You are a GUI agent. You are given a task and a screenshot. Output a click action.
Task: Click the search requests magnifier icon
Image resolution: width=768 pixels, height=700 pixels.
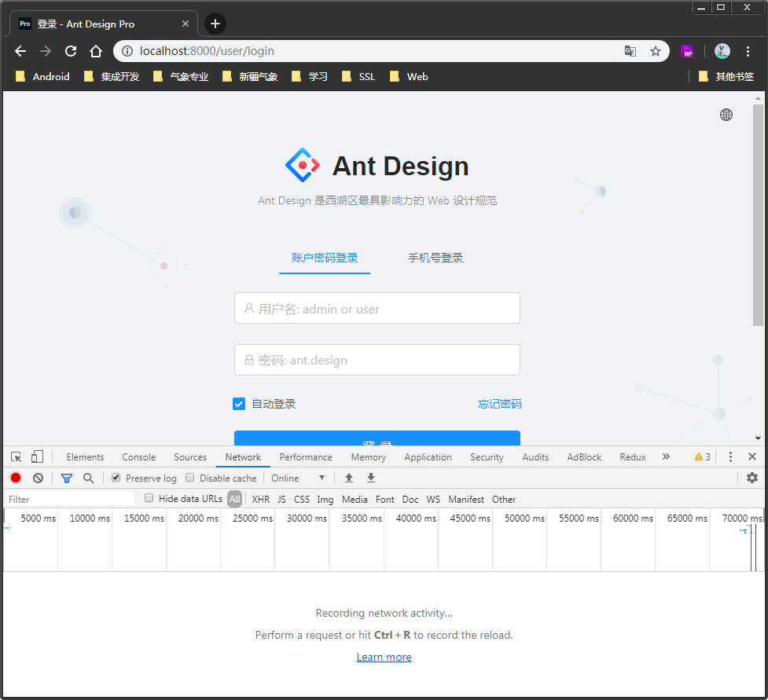click(x=88, y=478)
